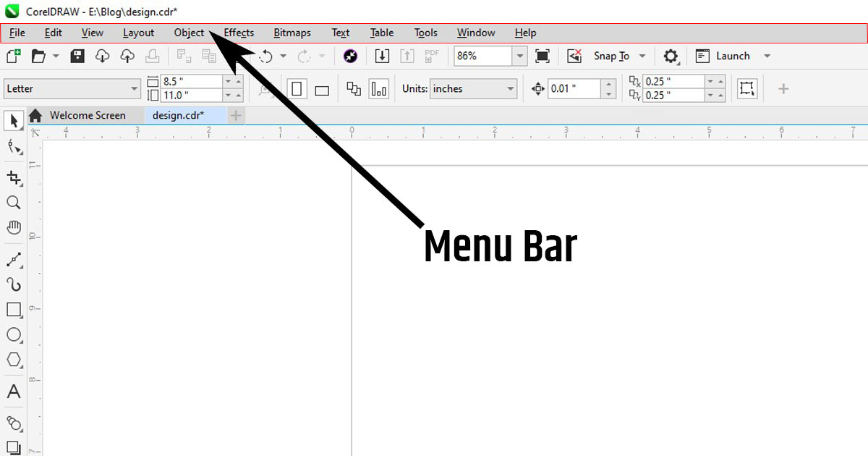Click the Import icon in the toolbar
This screenshot has width=868, height=456.
(x=382, y=56)
